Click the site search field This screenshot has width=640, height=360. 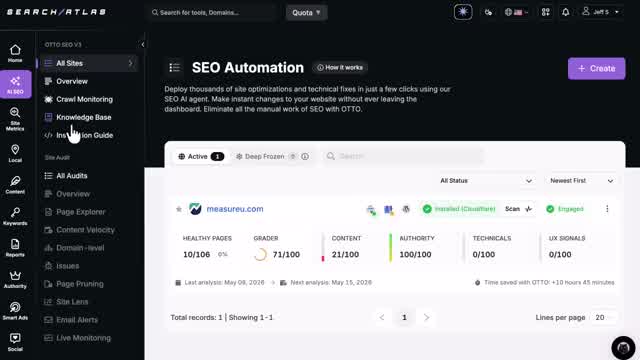403,156
